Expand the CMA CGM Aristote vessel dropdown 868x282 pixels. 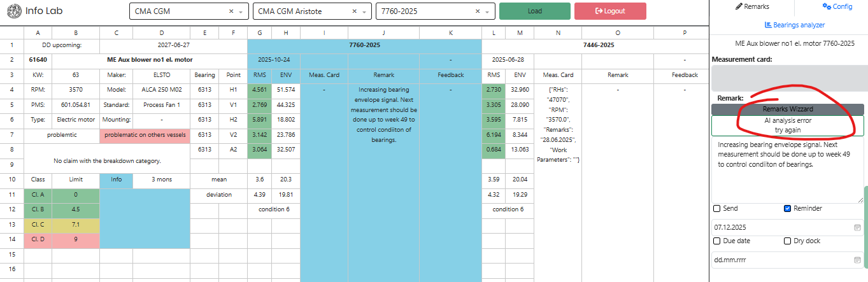click(x=365, y=11)
